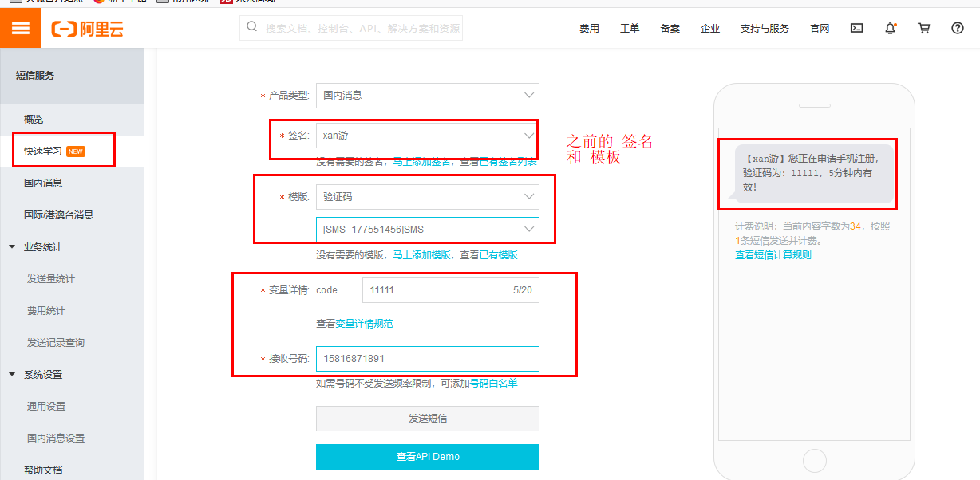Launch Cloud Shell from the top bar

tap(856, 28)
